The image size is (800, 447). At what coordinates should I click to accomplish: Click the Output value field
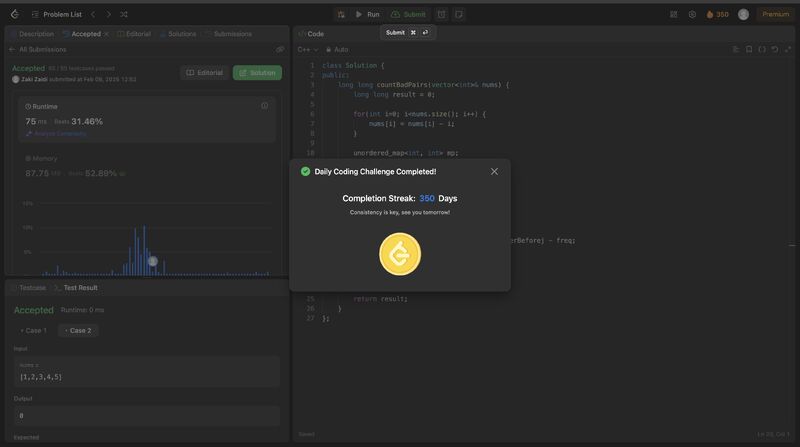[x=147, y=416]
